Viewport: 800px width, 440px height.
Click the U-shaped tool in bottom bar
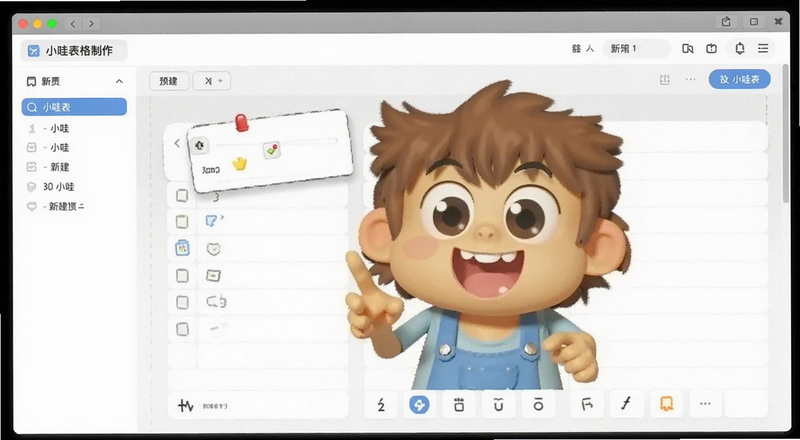pos(498,405)
